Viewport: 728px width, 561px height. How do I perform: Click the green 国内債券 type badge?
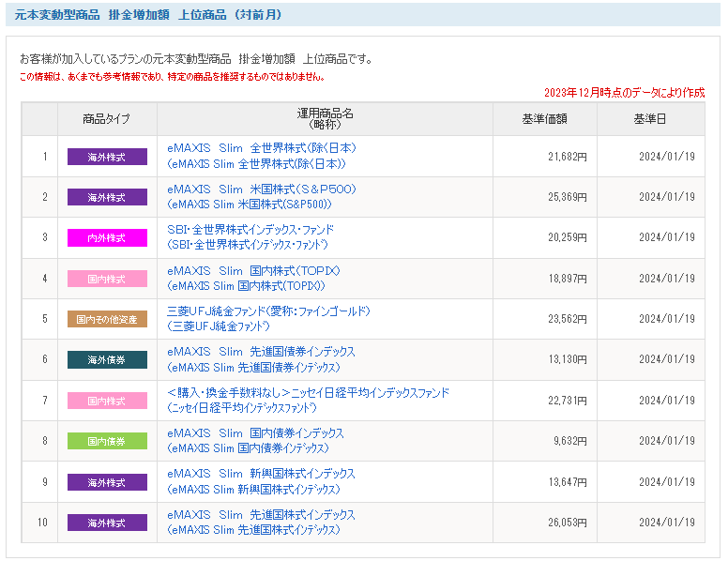pos(107,441)
